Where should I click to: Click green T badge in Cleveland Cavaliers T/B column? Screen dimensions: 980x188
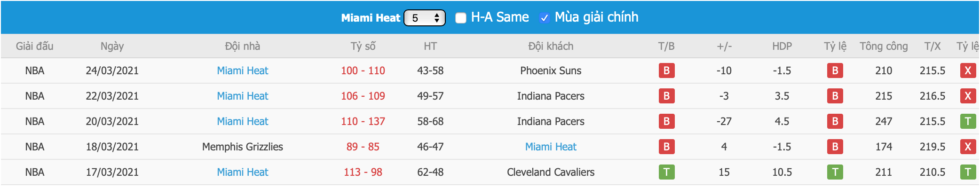tap(666, 172)
